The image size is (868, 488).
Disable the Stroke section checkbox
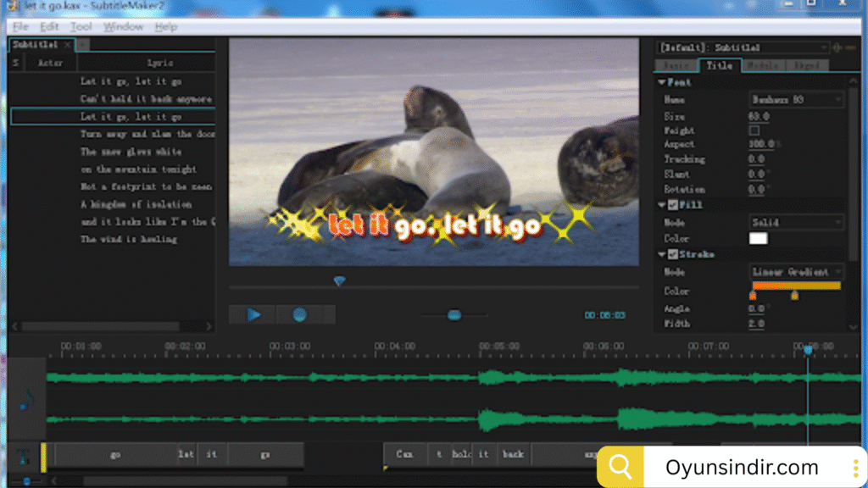tap(673, 254)
